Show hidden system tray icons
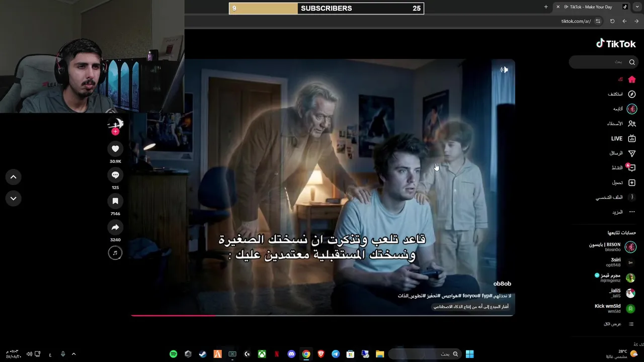This screenshot has width=644, height=362. pos(73,354)
